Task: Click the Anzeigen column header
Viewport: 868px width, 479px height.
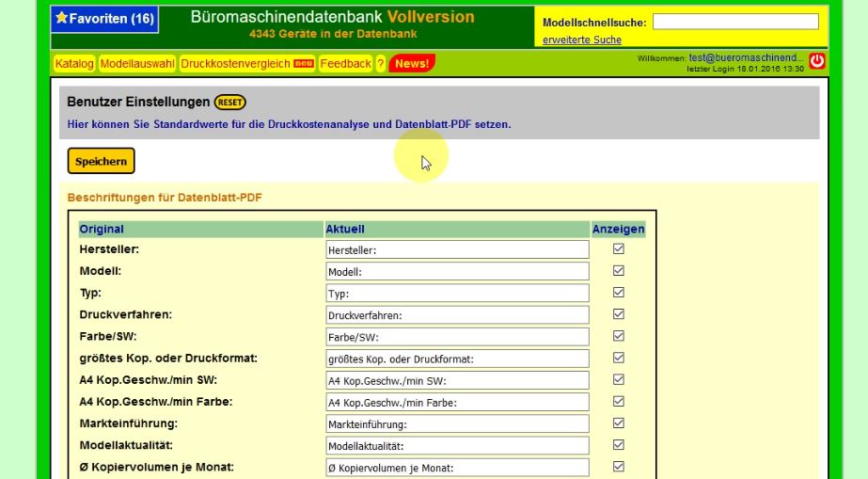Action: click(619, 230)
